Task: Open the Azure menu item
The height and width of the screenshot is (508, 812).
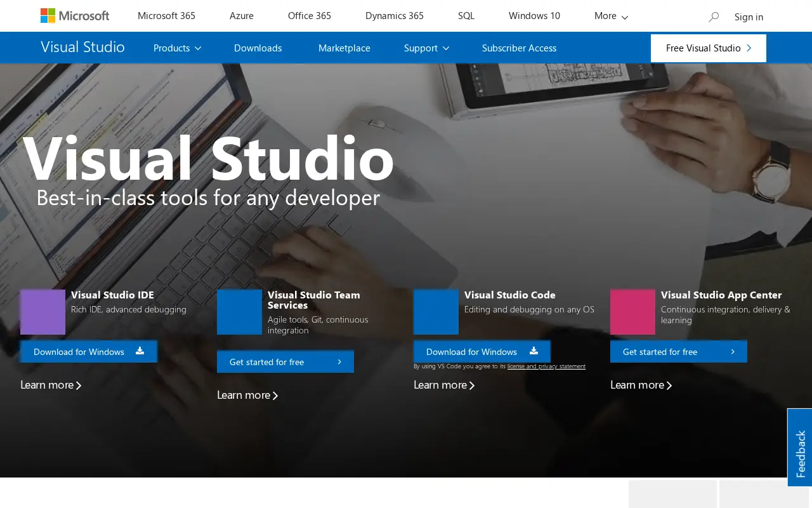Action: (242, 16)
